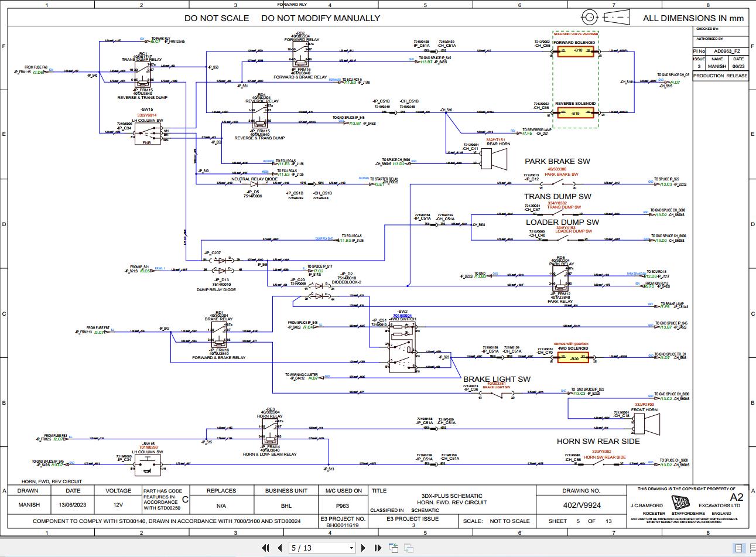The height and width of the screenshot is (557, 756).
Task: Select the AD0963_FZ PI number
Action: tap(727, 51)
